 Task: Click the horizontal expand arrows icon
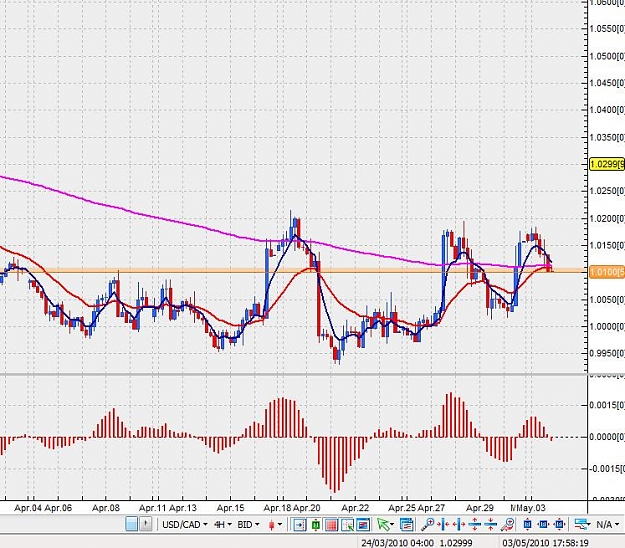[x=459, y=524]
